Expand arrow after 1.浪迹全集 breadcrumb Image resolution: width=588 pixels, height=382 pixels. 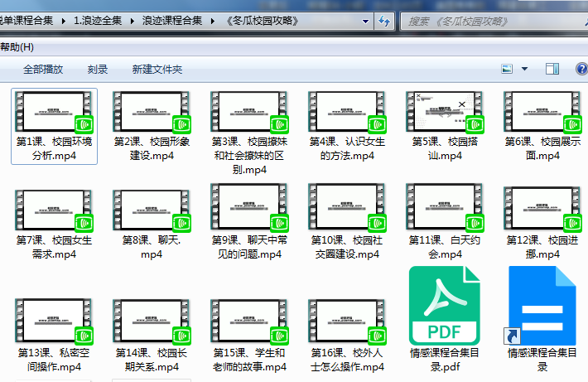(133, 21)
